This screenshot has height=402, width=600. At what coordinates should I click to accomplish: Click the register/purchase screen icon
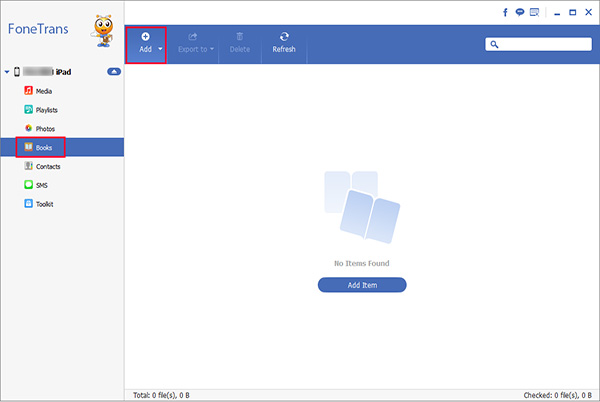click(534, 12)
